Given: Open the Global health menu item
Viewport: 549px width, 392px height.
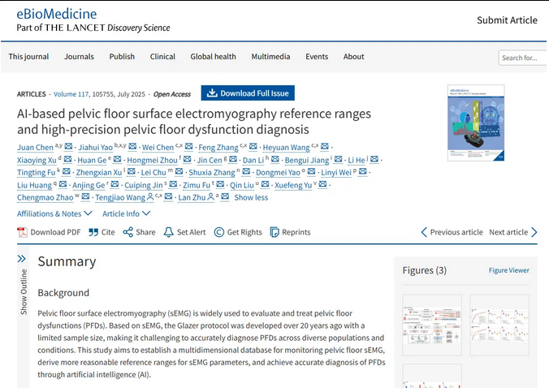Looking at the screenshot, I should click(x=213, y=57).
